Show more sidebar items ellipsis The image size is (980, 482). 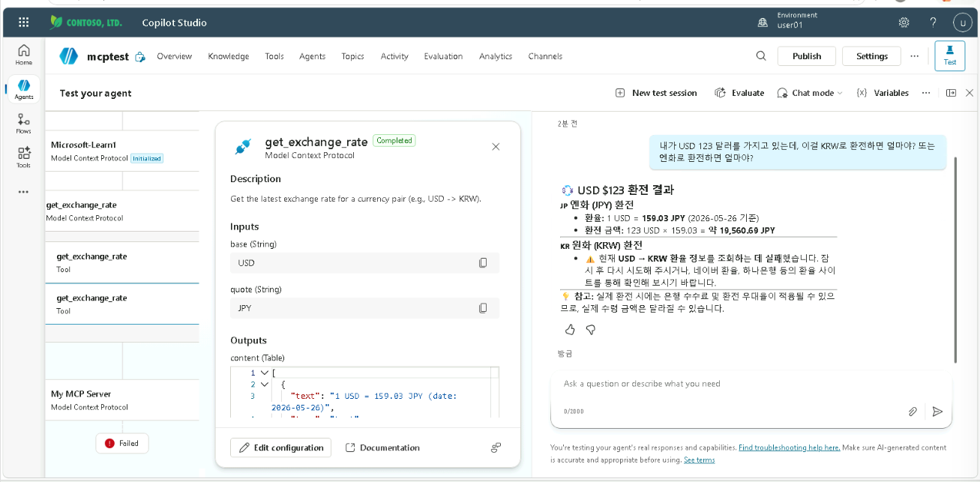[24, 192]
